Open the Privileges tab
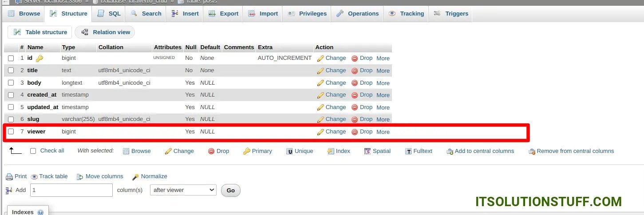This screenshot has width=644, height=215. [x=307, y=14]
